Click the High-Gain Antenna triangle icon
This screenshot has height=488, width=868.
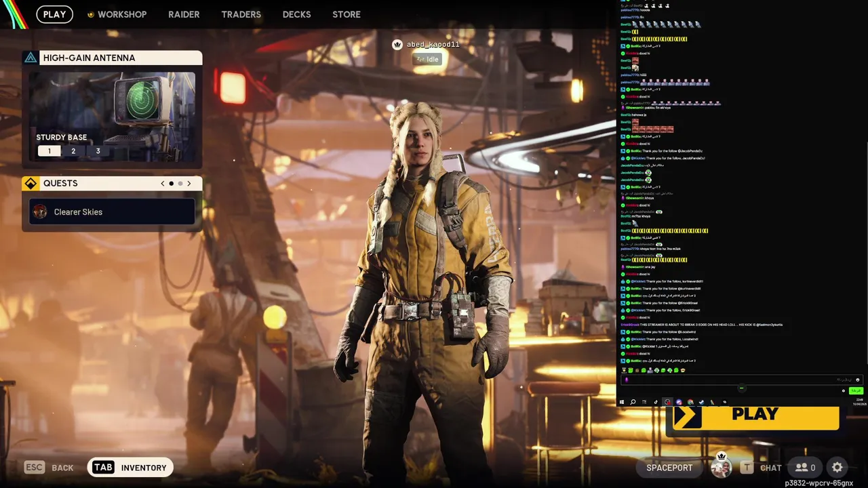tap(31, 58)
